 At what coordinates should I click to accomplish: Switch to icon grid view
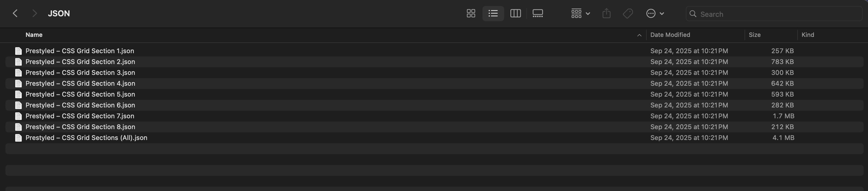click(471, 14)
